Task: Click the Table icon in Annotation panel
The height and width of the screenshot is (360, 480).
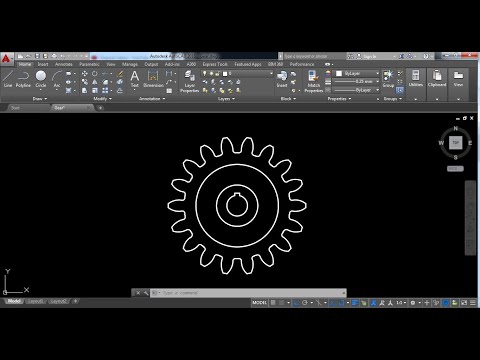Action: [x=169, y=91]
